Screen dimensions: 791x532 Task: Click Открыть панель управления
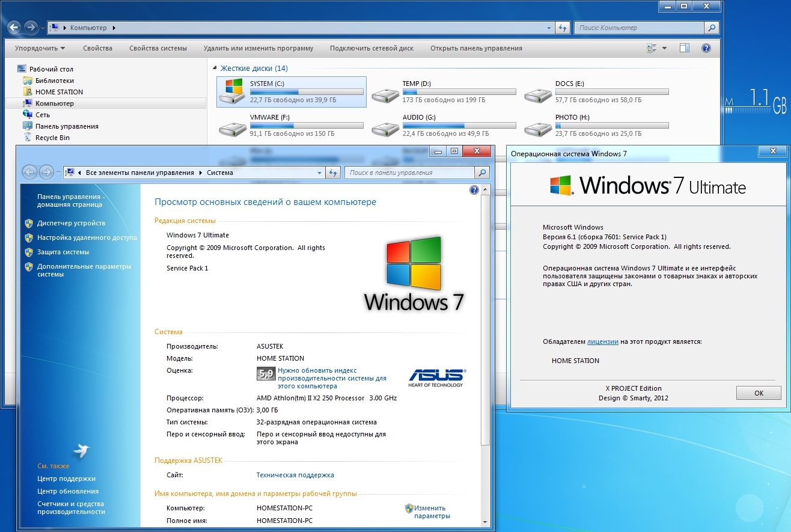[x=476, y=48]
